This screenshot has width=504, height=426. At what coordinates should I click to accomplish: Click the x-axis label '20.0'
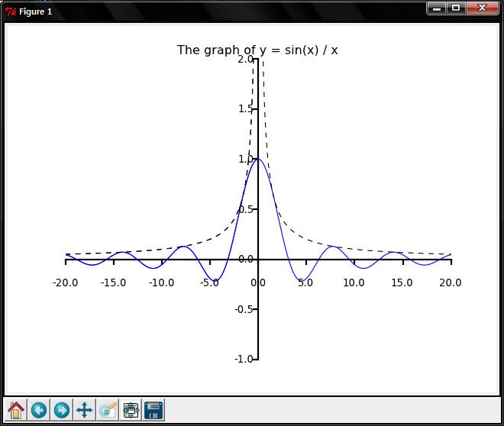pos(451,282)
